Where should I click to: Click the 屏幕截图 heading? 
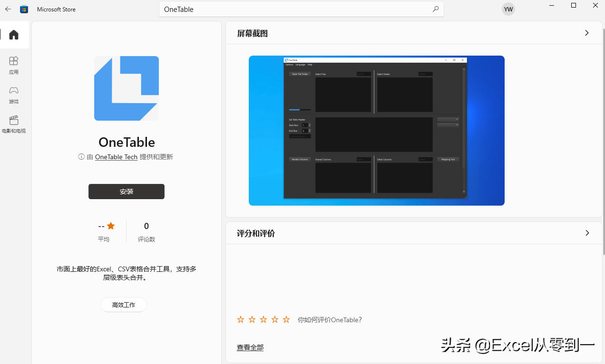coord(253,34)
